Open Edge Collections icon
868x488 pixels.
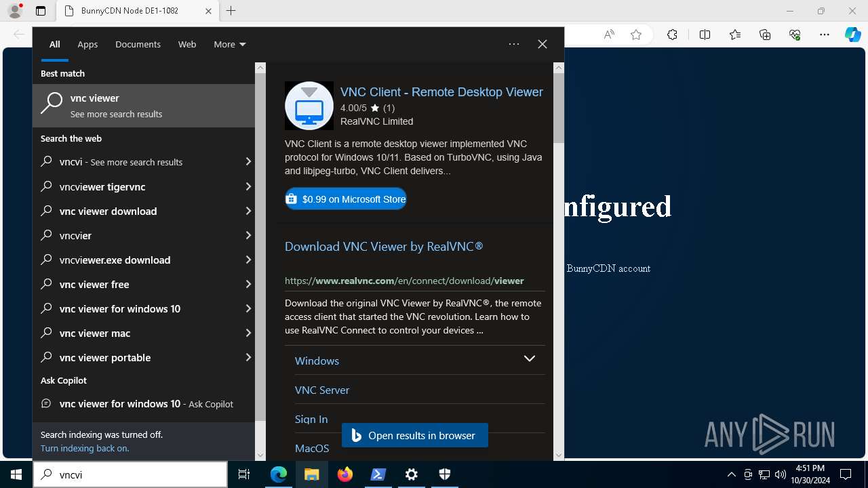[765, 35]
